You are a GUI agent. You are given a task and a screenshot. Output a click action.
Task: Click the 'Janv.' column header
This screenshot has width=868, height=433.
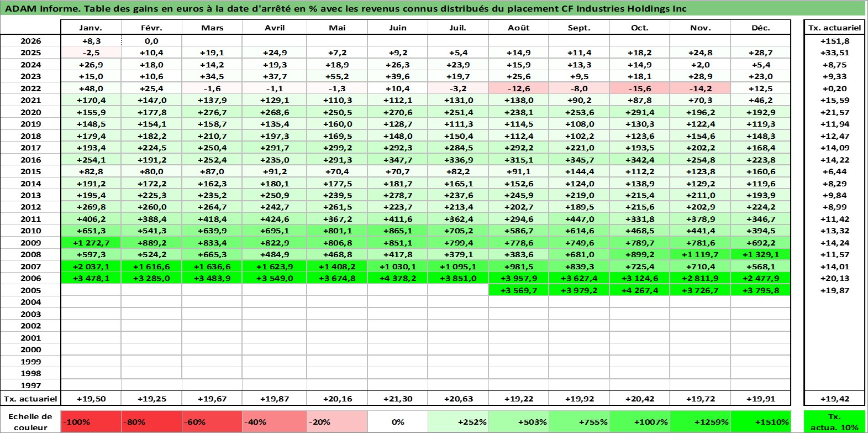(91, 28)
